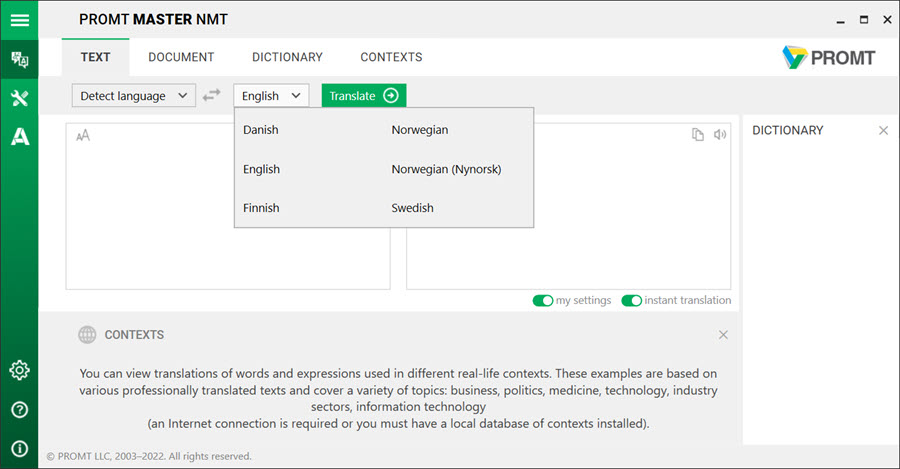Screen dimensions: 900x469
Task: Open the info about icon
Action: tap(20, 448)
